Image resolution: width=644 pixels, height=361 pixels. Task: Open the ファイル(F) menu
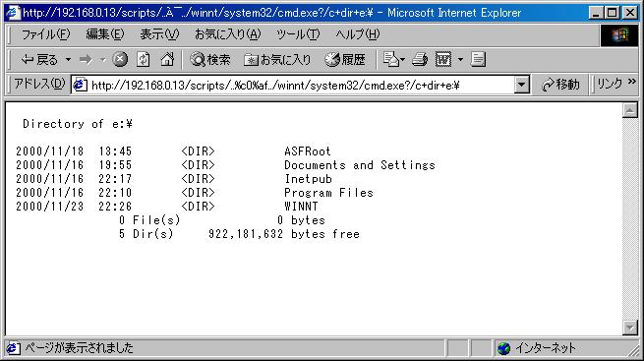pos(45,34)
